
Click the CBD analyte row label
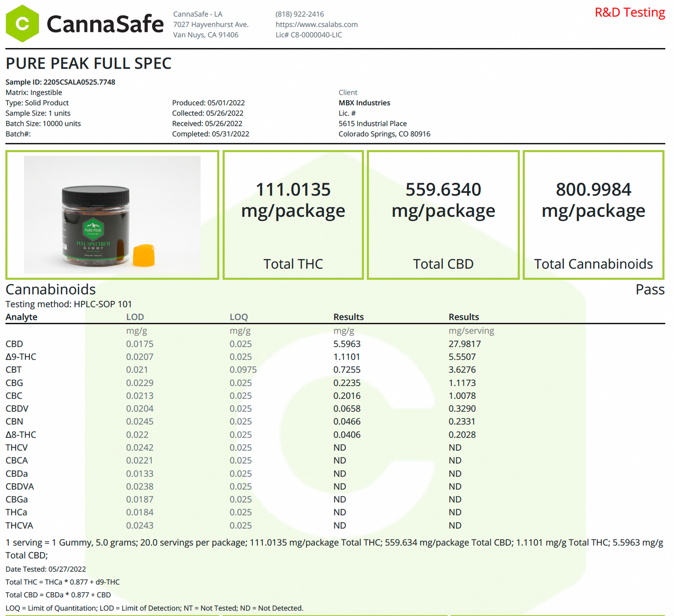pyautogui.click(x=14, y=344)
